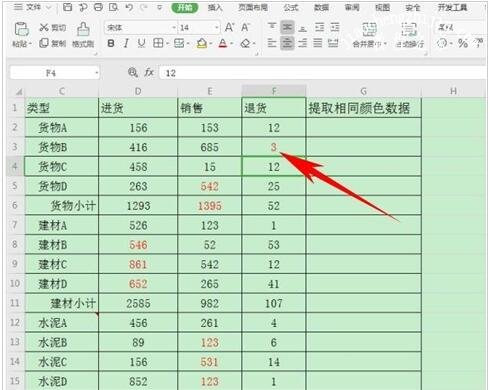The width and height of the screenshot is (490, 390).
Task: Click the cell containing 2585
Action: point(138,303)
